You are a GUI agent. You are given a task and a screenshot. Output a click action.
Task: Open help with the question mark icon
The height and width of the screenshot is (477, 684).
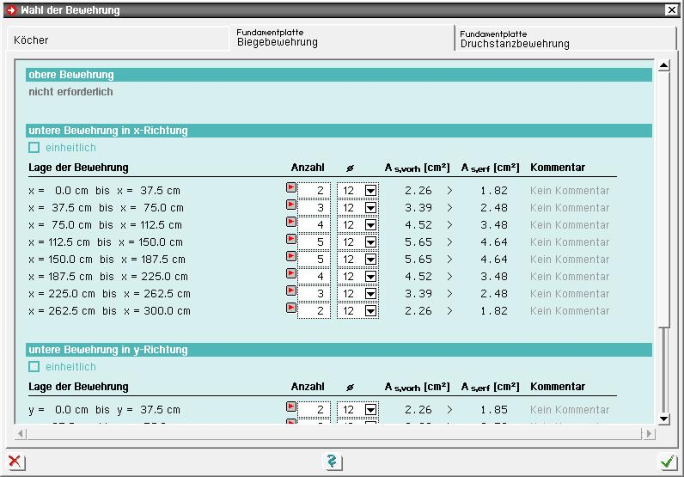(334, 461)
